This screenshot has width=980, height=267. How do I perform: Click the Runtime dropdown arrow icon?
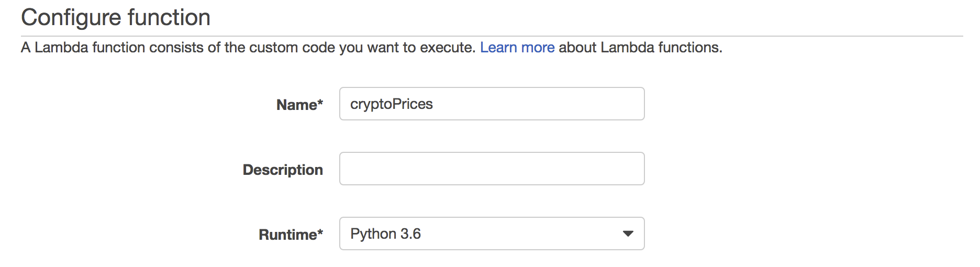628,233
